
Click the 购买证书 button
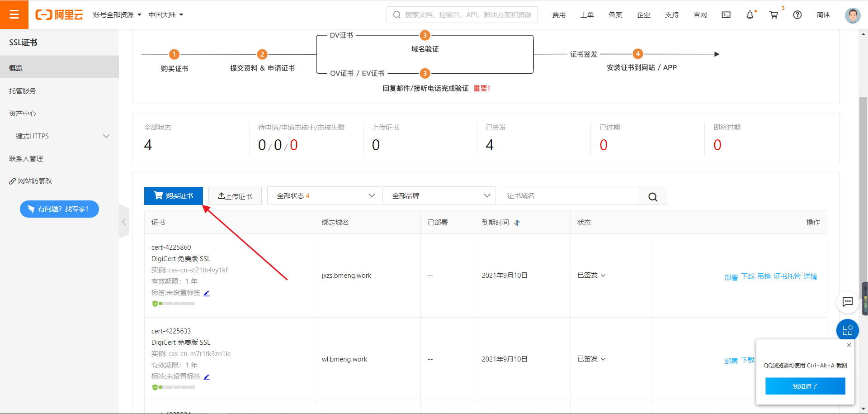pyautogui.click(x=174, y=196)
